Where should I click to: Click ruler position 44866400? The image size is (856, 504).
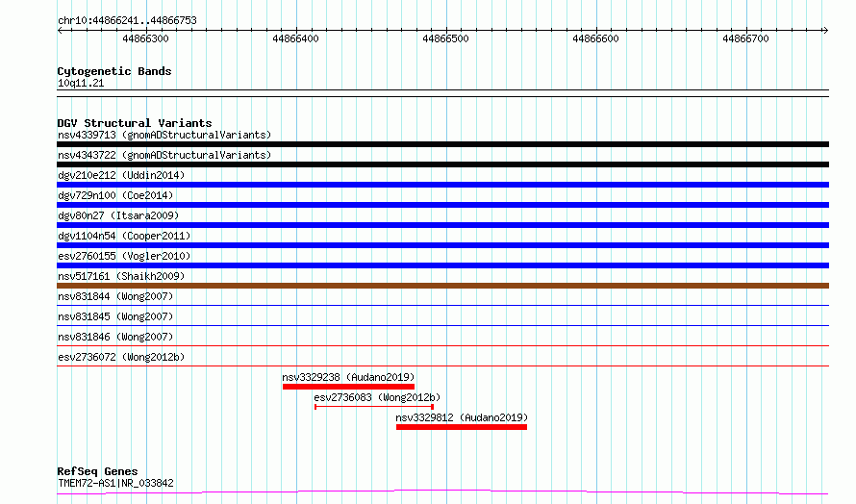tap(295, 38)
